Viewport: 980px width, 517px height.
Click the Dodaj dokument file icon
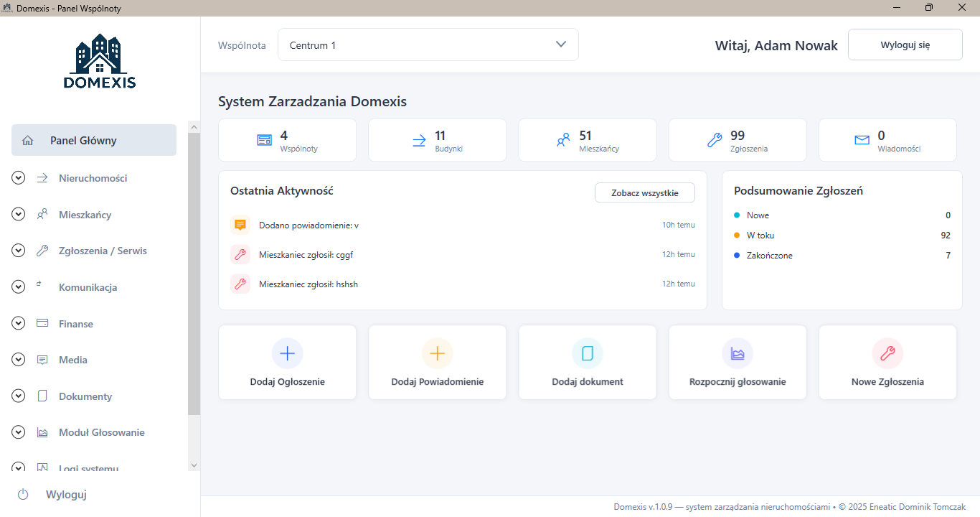(x=587, y=353)
